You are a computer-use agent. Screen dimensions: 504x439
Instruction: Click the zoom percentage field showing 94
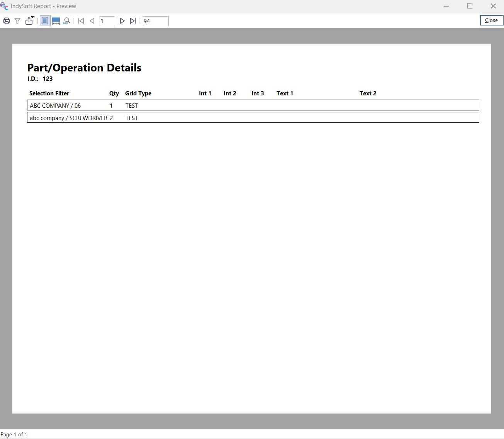pyautogui.click(x=155, y=21)
